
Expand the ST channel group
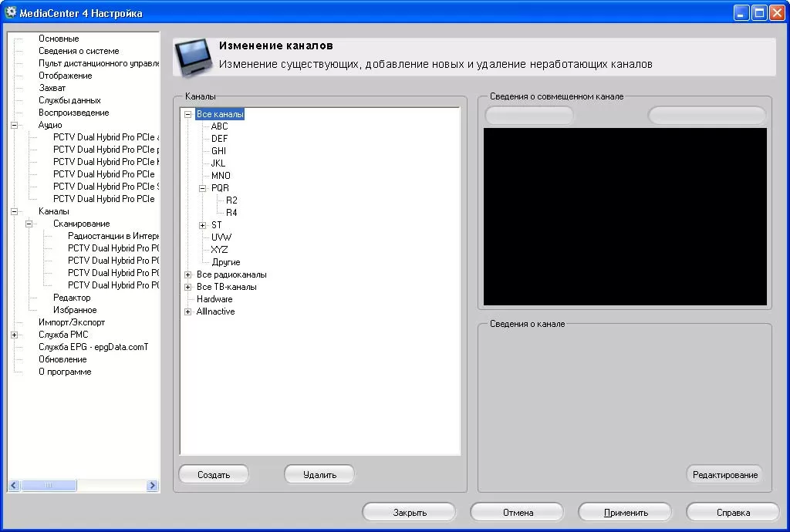pyautogui.click(x=202, y=225)
